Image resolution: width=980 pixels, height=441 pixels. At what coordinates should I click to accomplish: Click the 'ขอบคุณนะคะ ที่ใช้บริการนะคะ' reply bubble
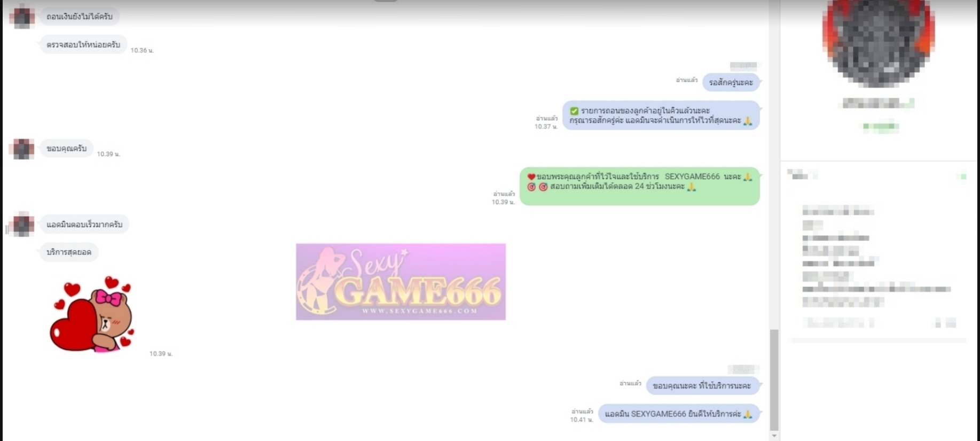coord(702,385)
